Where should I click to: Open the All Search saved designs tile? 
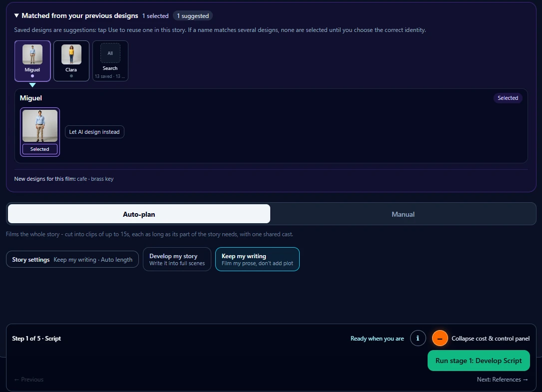point(110,61)
